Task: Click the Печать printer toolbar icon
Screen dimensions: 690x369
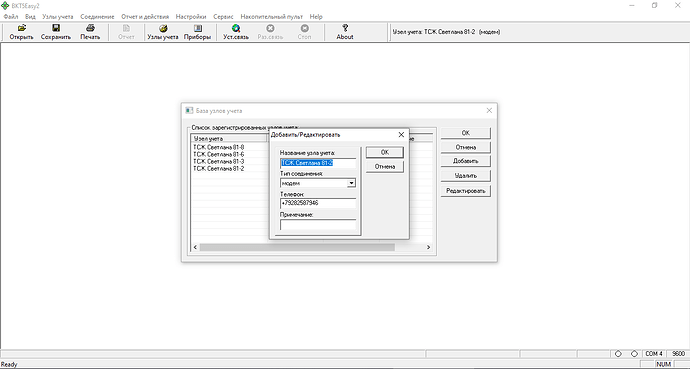Action: [90, 28]
